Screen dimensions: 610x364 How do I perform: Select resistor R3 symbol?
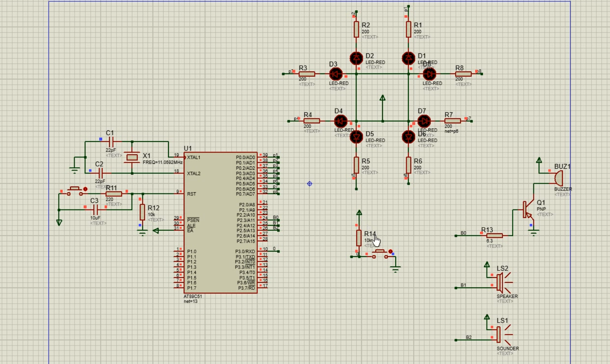[x=307, y=74]
